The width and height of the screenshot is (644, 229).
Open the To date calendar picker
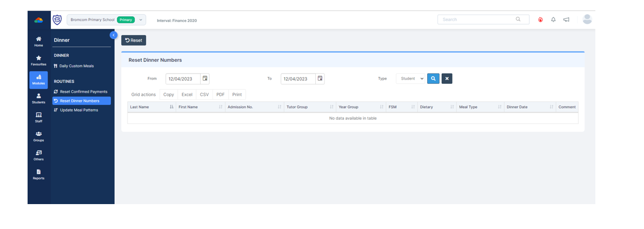(320, 78)
